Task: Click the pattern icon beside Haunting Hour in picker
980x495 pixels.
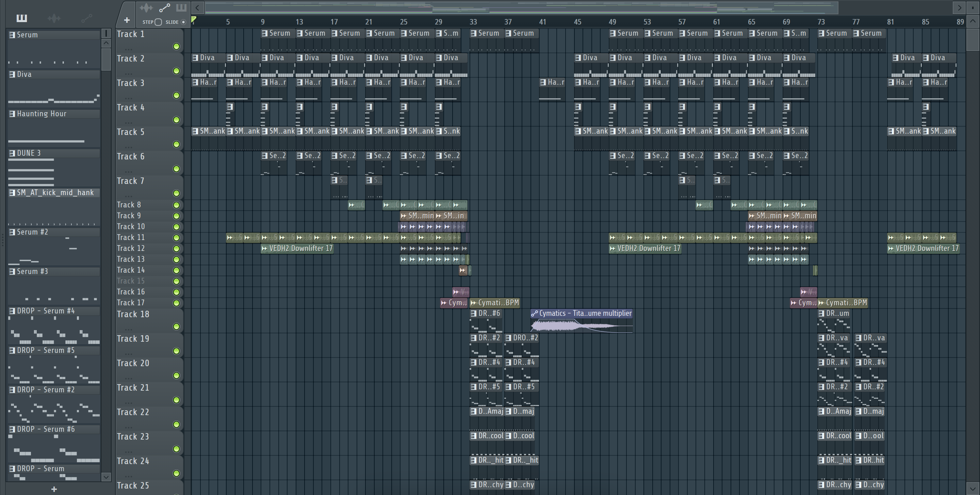Action: coord(12,114)
